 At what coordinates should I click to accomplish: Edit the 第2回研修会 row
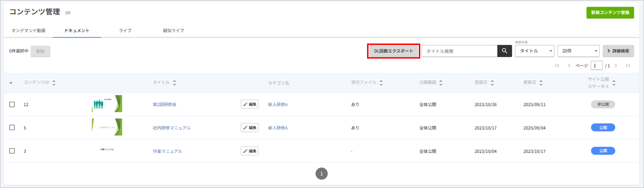point(249,104)
